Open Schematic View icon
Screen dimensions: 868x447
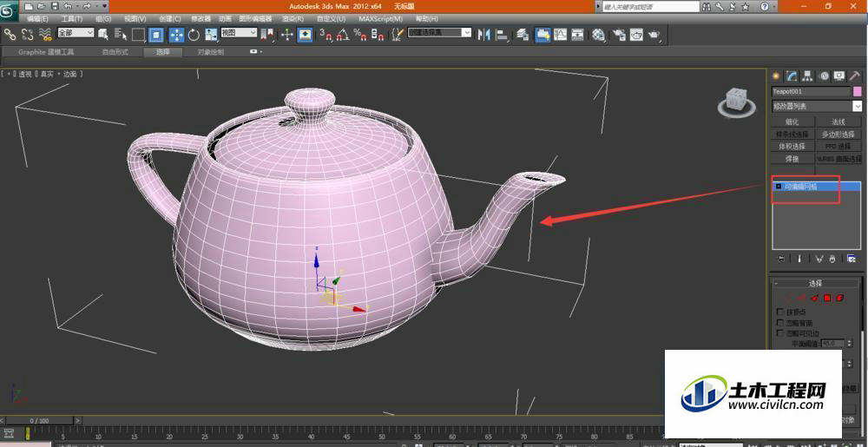click(578, 35)
